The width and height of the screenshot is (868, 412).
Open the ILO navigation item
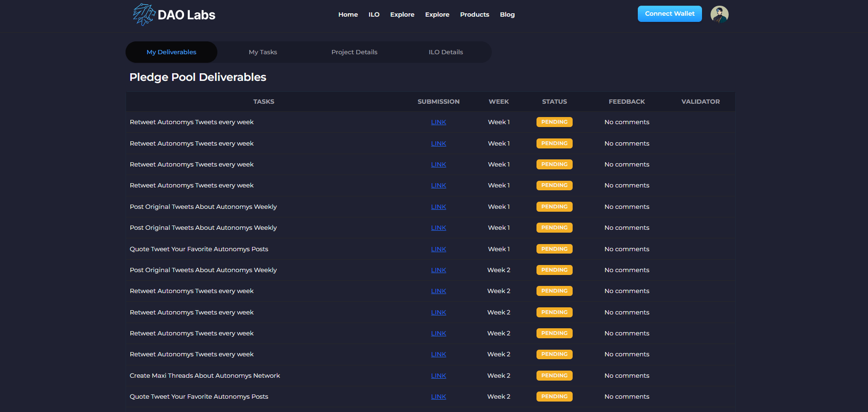[374, 15]
